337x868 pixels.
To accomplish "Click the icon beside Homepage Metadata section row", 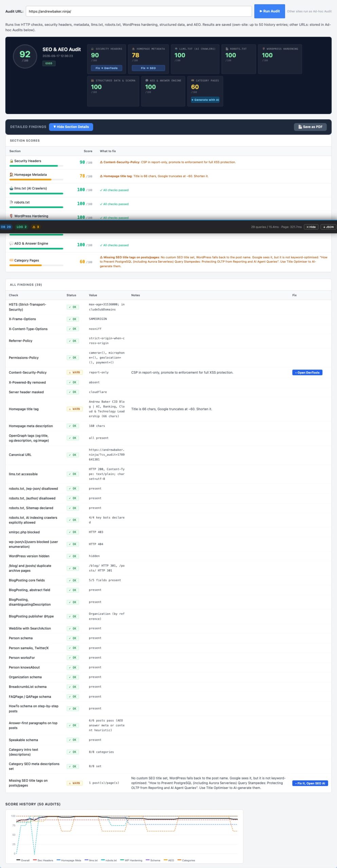I will pyautogui.click(x=12, y=175).
